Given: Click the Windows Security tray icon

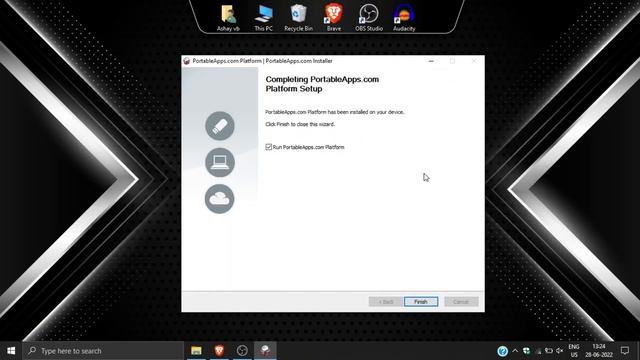Looking at the screenshot, I should 527,351.
